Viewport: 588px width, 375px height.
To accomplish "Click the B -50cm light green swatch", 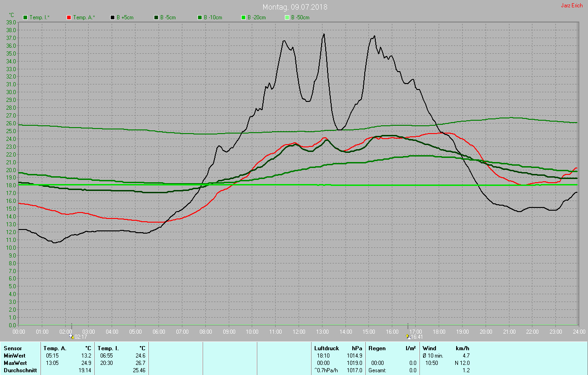I will (x=287, y=17).
